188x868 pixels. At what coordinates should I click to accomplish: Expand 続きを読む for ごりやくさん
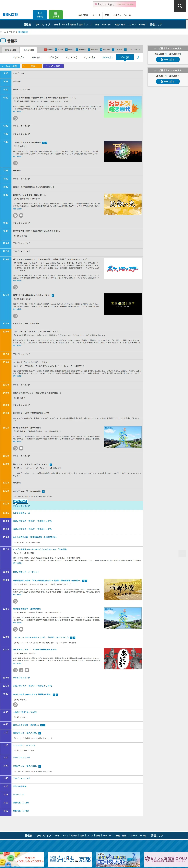(x=17, y=156)
